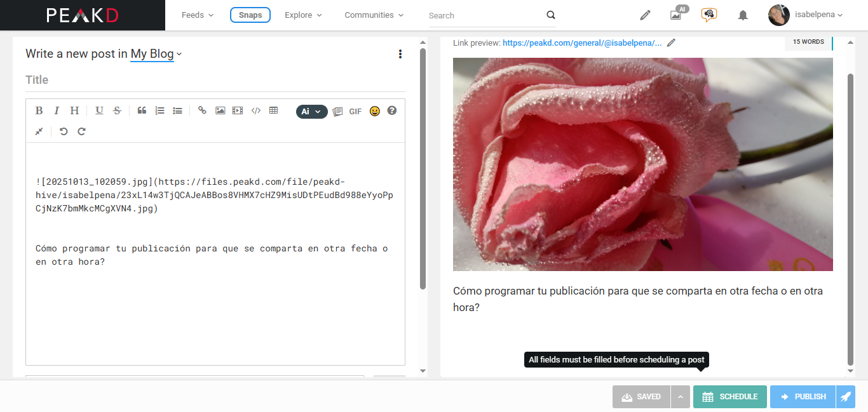This screenshot has height=412, width=868.
Task: Click the undo arrow in editor toolbar
Action: click(x=64, y=131)
